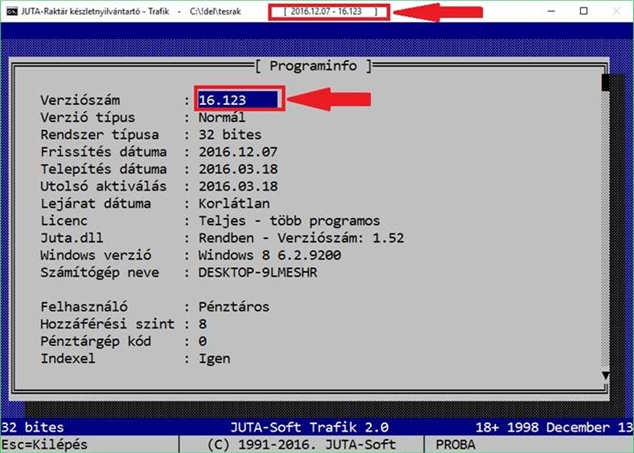634x453 pixels.
Task: Click the Licenc value Teljes - több programos
Action: pos(289,221)
